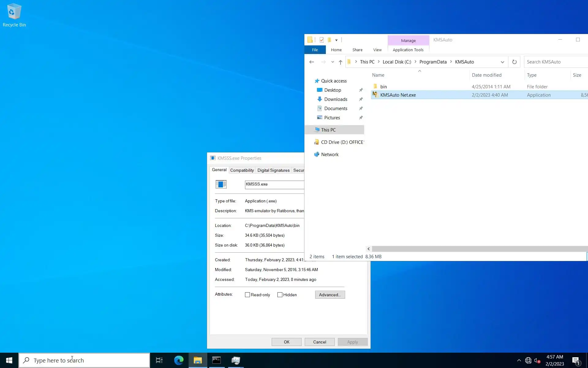
Task: Open Command Prompt from the taskbar
Action: click(217, 360)
